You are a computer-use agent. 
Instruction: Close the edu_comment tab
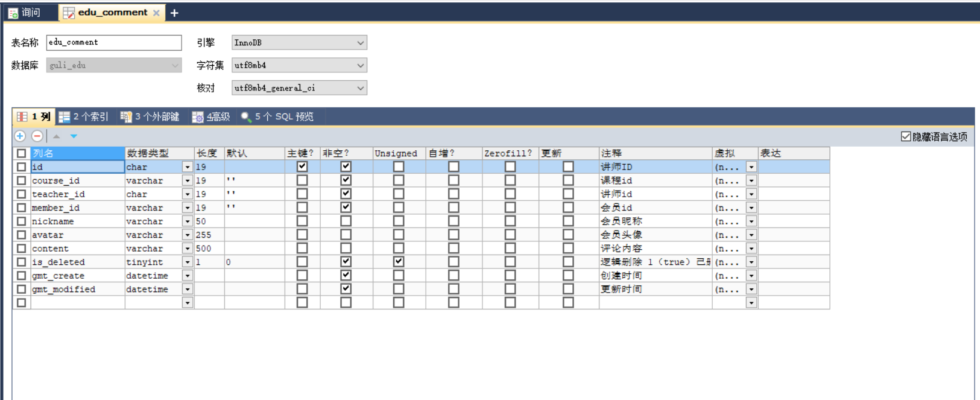(156, 13)
